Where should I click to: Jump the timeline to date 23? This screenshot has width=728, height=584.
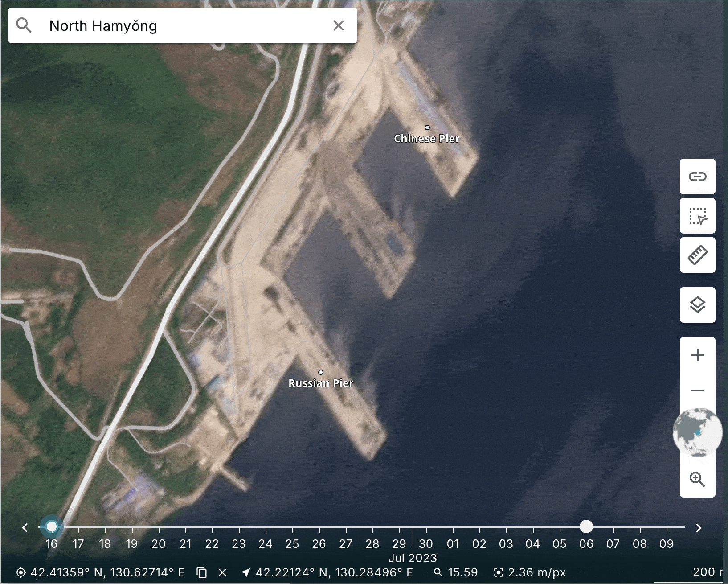239,543
